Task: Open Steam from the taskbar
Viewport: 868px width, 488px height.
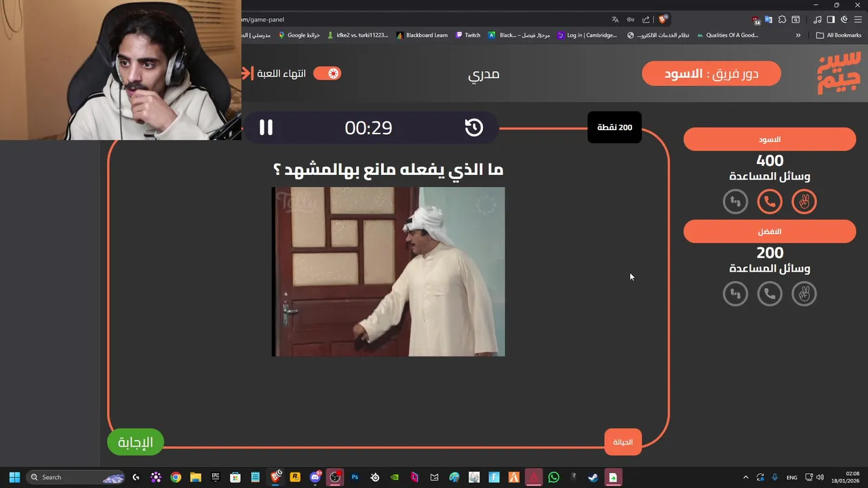Action: (593, 477)
